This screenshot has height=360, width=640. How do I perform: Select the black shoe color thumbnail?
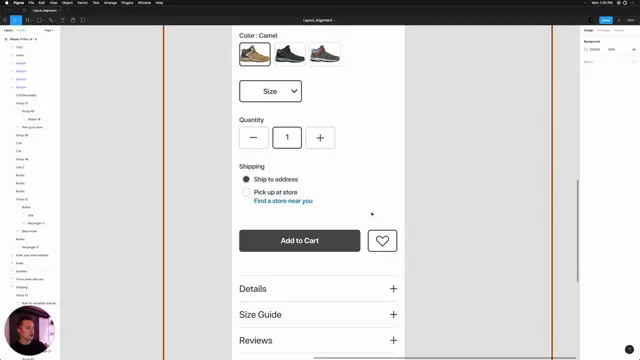[x=290, y=54]
